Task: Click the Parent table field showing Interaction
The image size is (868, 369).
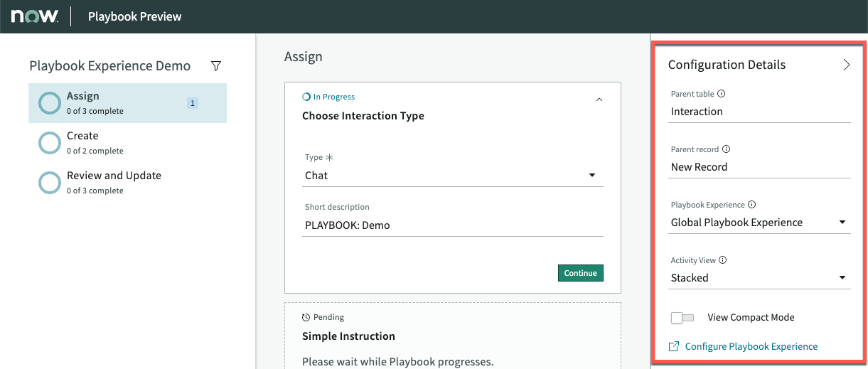Action: tap(759, 112)
